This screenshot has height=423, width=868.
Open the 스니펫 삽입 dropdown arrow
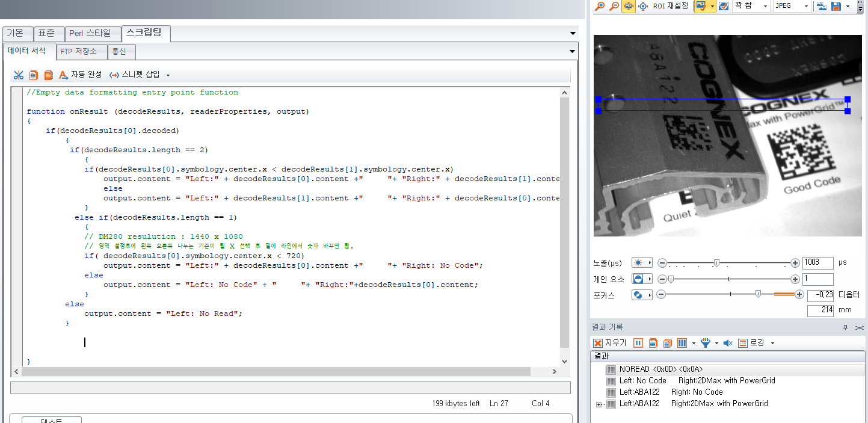click(168, 75)
